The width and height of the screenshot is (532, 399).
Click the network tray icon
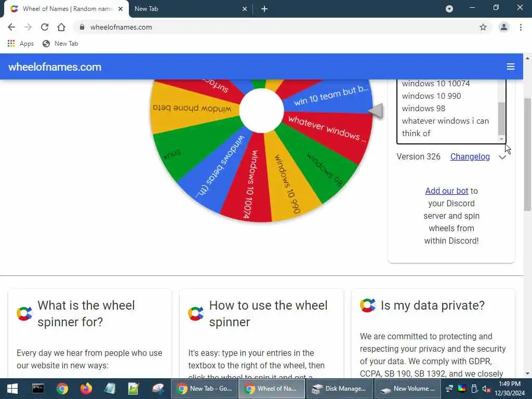pos(449,389)
